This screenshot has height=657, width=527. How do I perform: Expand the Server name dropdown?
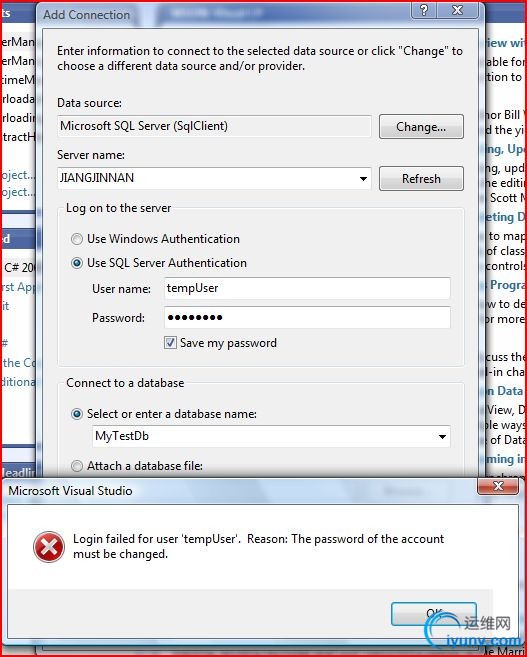point(363,178)
